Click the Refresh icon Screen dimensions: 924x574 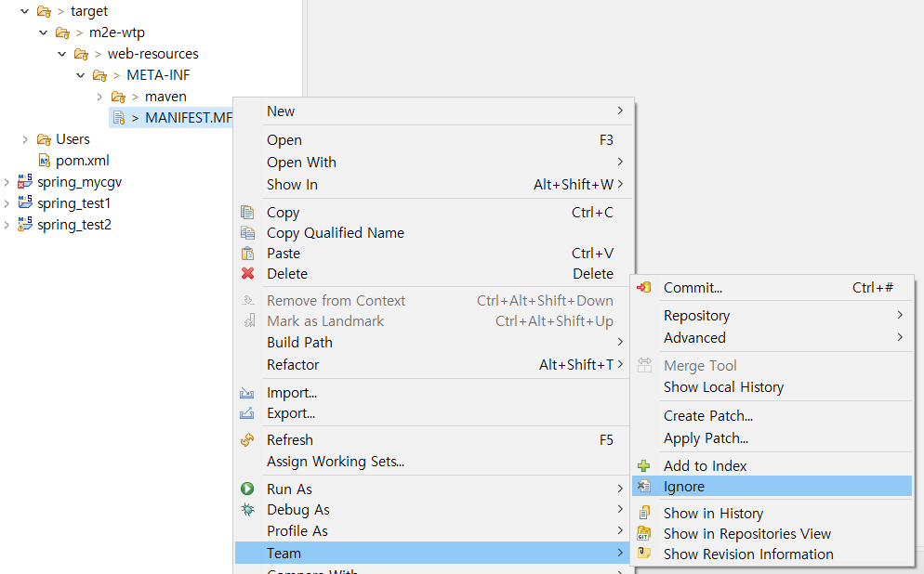tap(248, 439)
